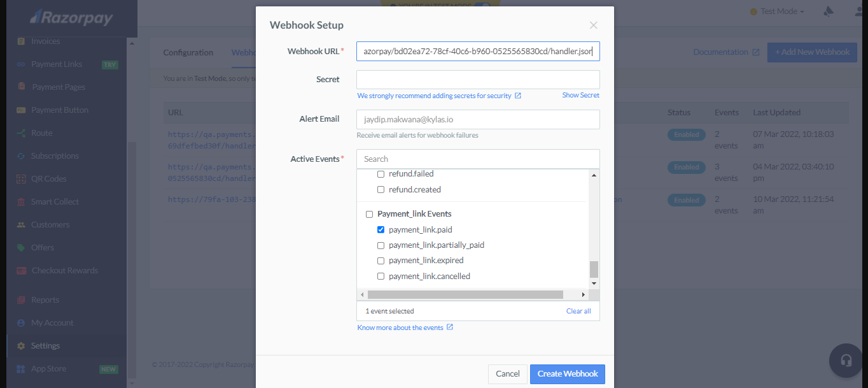868x388 pixels.
Task: Check the payment_link.cancelled event
Action: click(x=381, y=277)
